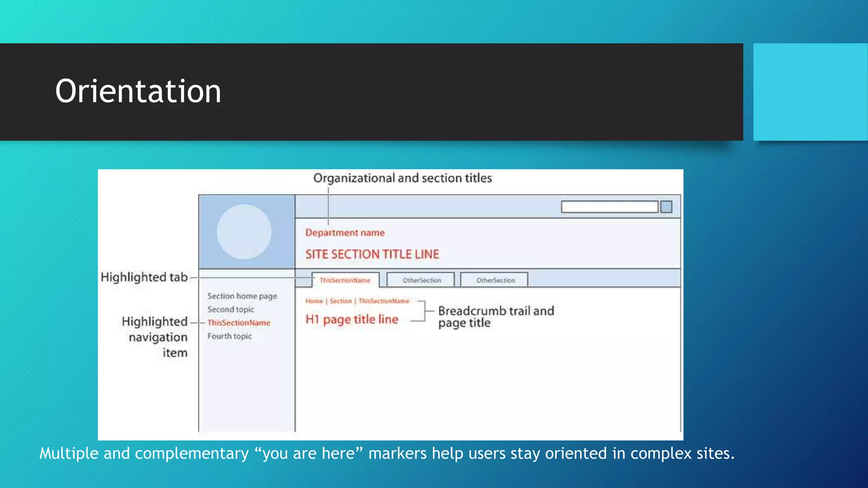Click 'Breadcrumb trail and page title' label
Viewport: 868px width, 488px height.
(496, 317)
